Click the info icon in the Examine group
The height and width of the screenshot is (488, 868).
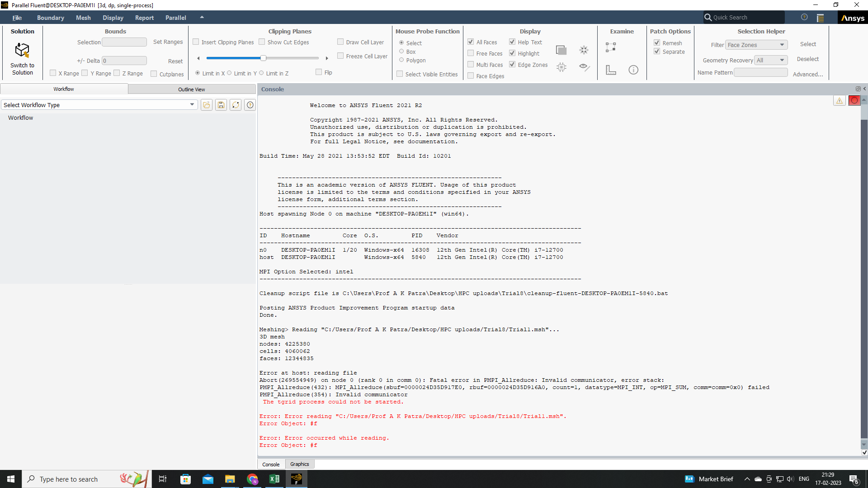pyautogui.click(x=633, y=70)
